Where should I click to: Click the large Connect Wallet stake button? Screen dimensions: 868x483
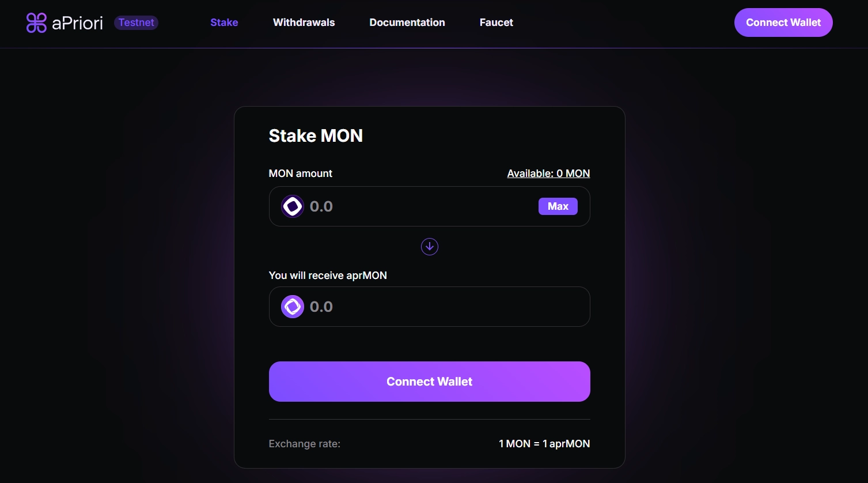tap(429, 381)
